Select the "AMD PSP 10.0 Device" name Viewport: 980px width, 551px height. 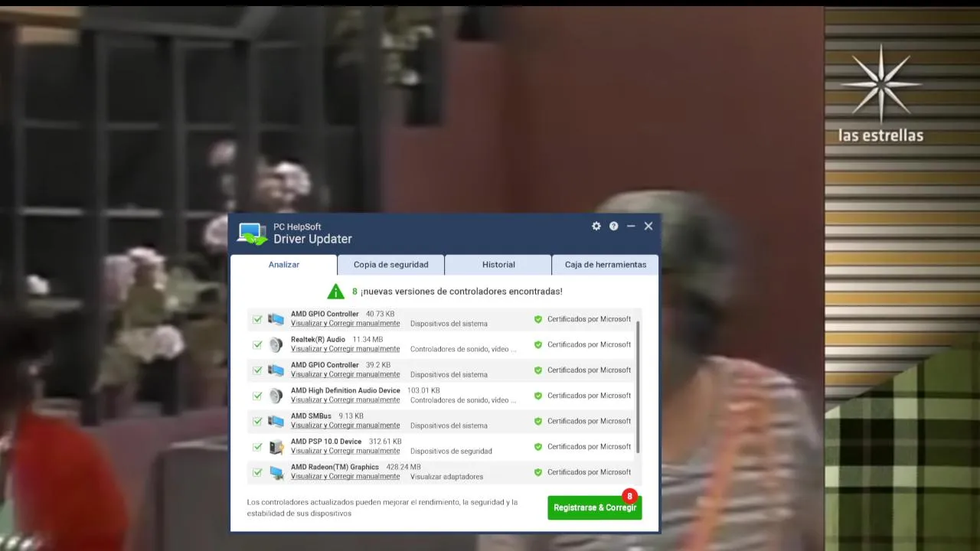tap(326, 442)
